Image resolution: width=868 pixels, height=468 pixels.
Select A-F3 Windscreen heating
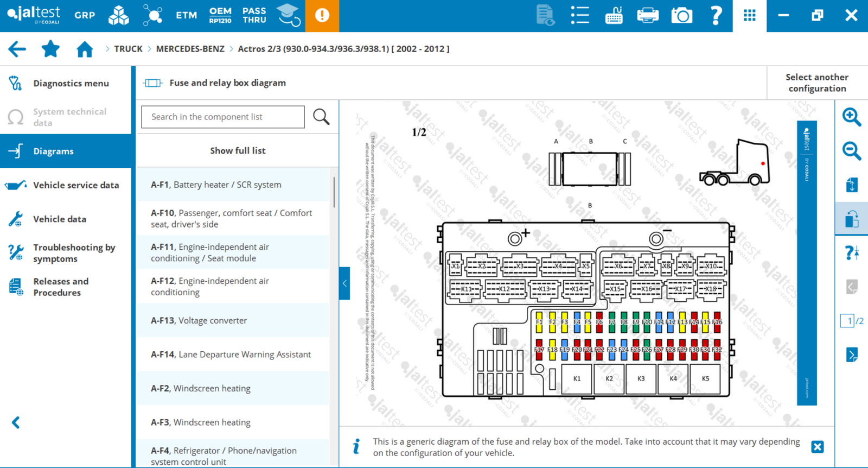[x=233, y=422]
